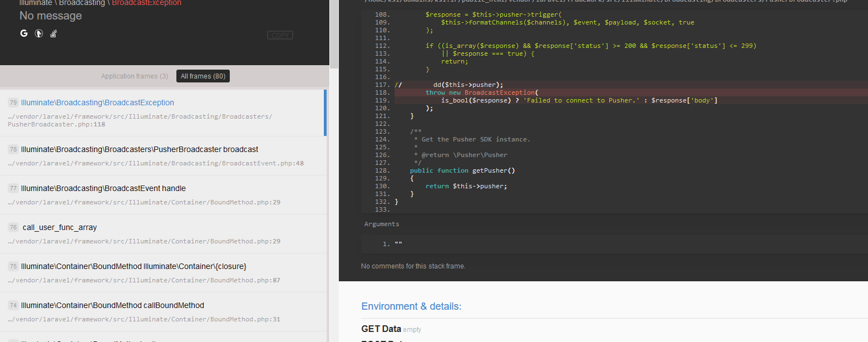The height and width of the screenshot is (342, 868).
Task: Search the error on DuckDuckGo
Action: 39,33
